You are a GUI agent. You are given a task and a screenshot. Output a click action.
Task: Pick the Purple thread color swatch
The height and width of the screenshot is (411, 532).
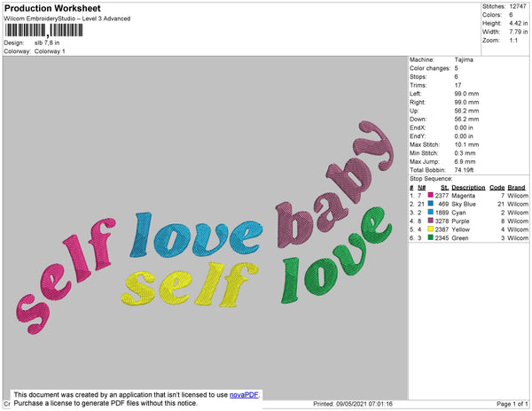[x=431, y=221]
